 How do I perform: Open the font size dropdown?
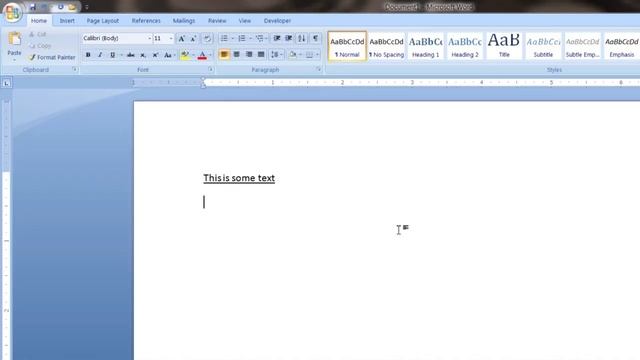171,38
